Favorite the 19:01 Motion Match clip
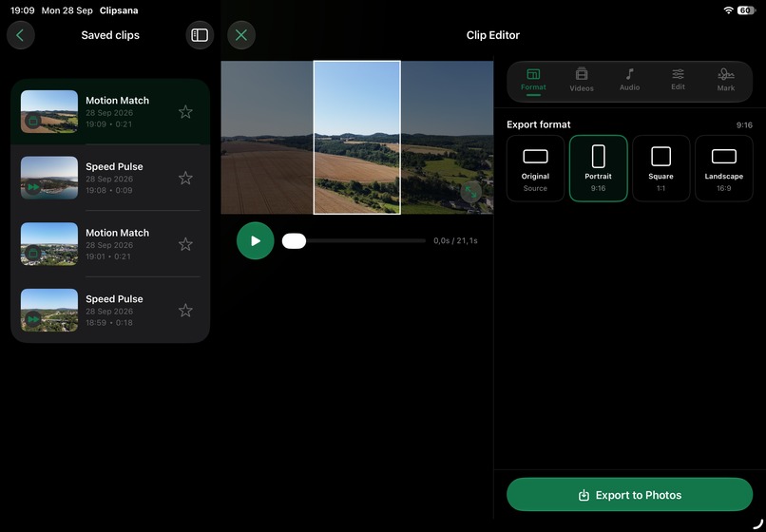Screen dimensions: 766x532 point(185,244)
